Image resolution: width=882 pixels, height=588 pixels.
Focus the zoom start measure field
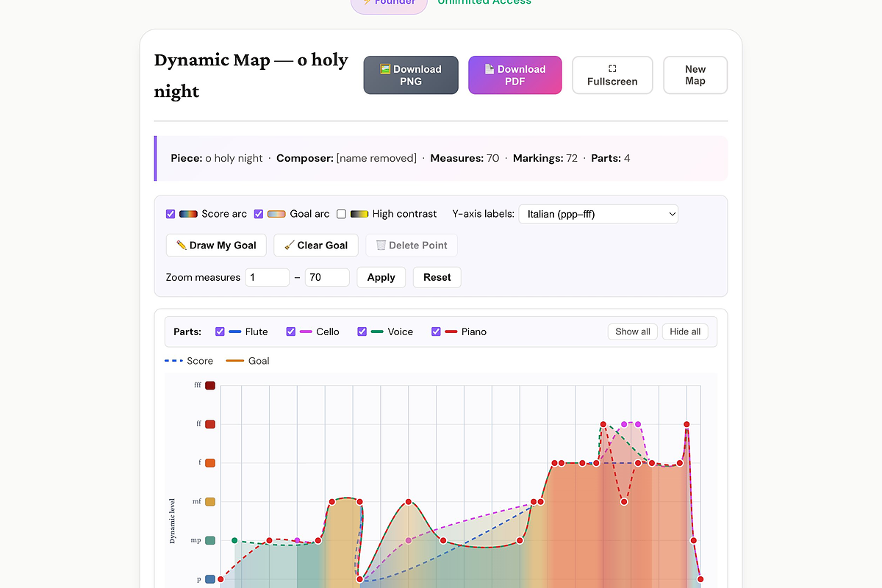coord(267,277)
